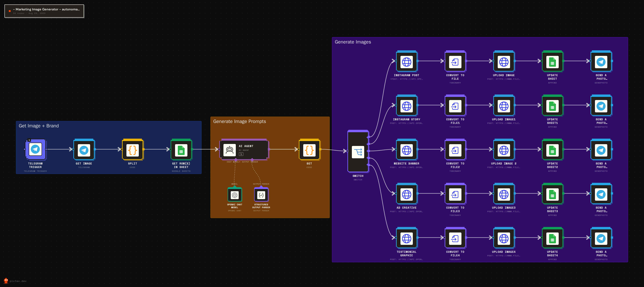Select Send a Photo node in Instagram Story row

click(601, 105)
